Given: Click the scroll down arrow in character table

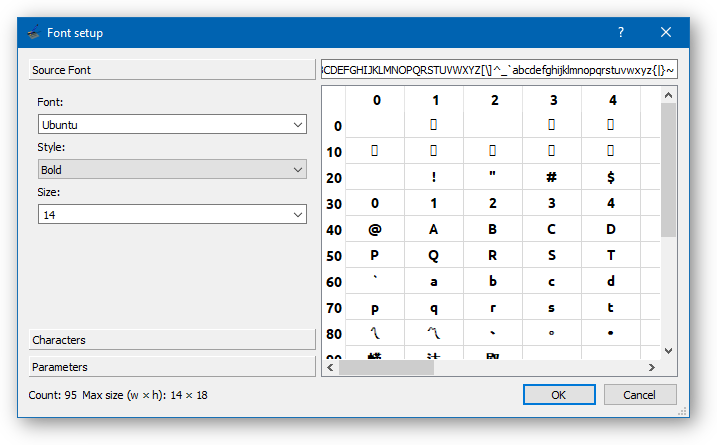Looking at the screenshot, I should [668, 351].
